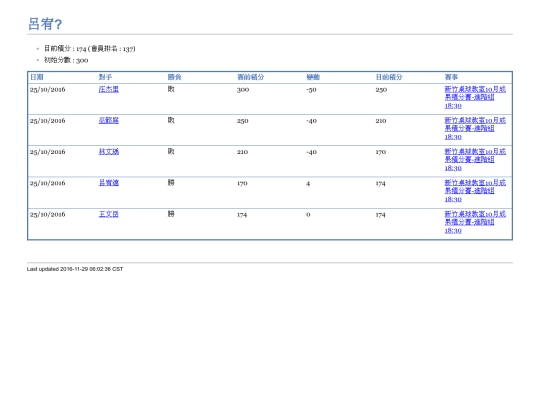
Task: Click the 賽事 column header
Action: point(451,77)
